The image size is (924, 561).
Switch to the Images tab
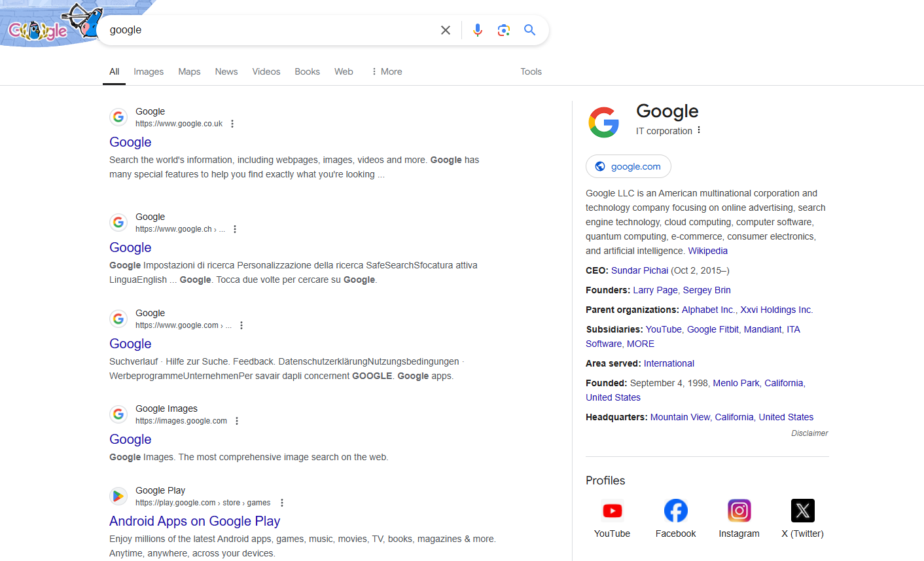pyautogui.click(x=149, y=72)
